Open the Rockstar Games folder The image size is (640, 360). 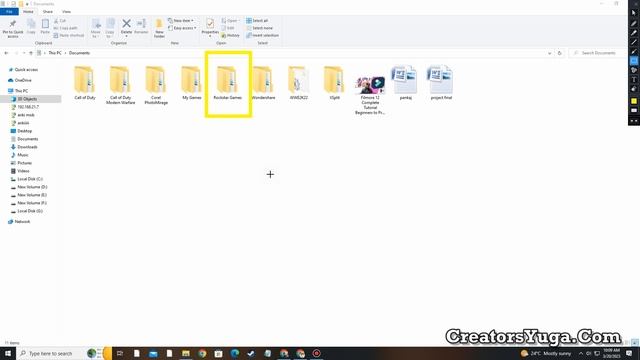coord(228,83)
